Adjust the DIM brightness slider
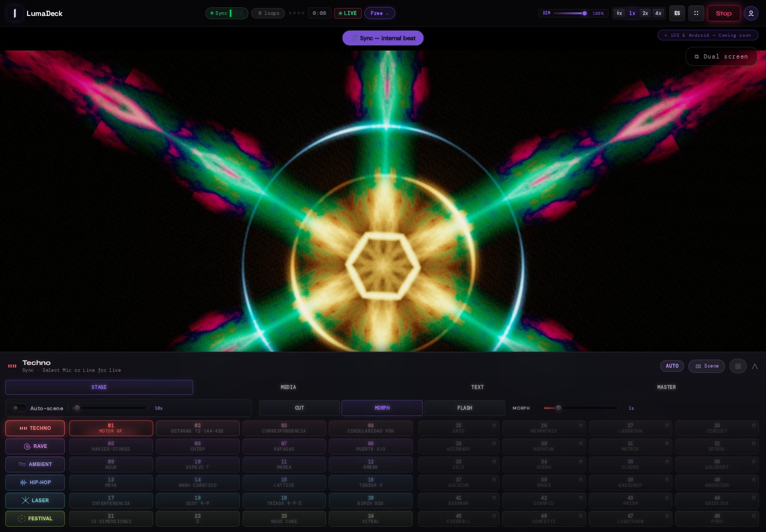 coord(570,13)
